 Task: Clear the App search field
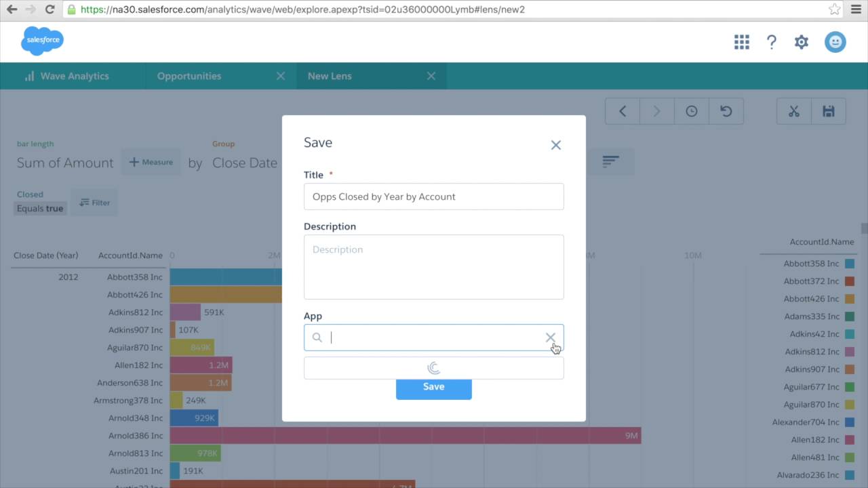(x=551, y=338)
